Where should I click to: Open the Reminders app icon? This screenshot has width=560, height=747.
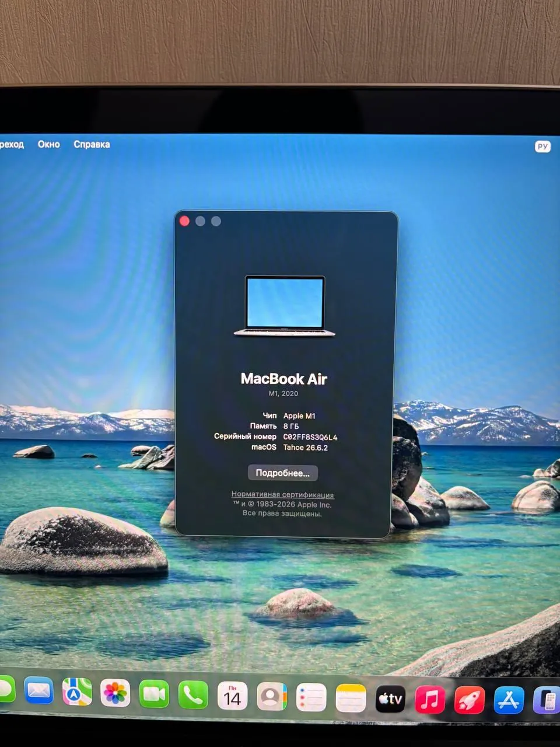[x=311, y=697]
